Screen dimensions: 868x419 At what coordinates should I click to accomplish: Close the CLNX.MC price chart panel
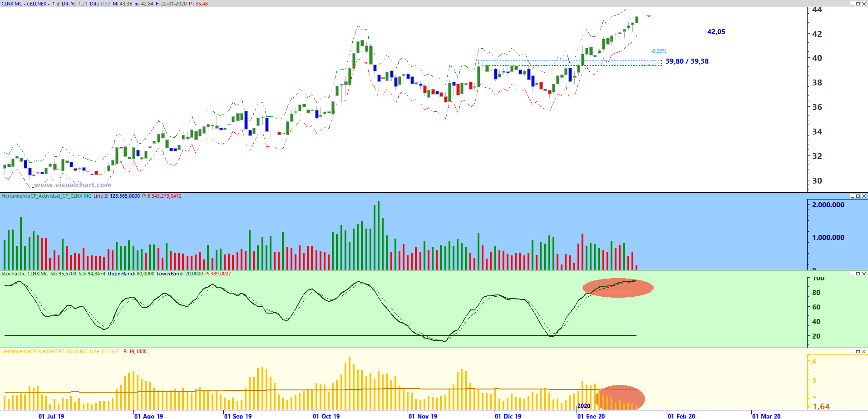point(864,4)
